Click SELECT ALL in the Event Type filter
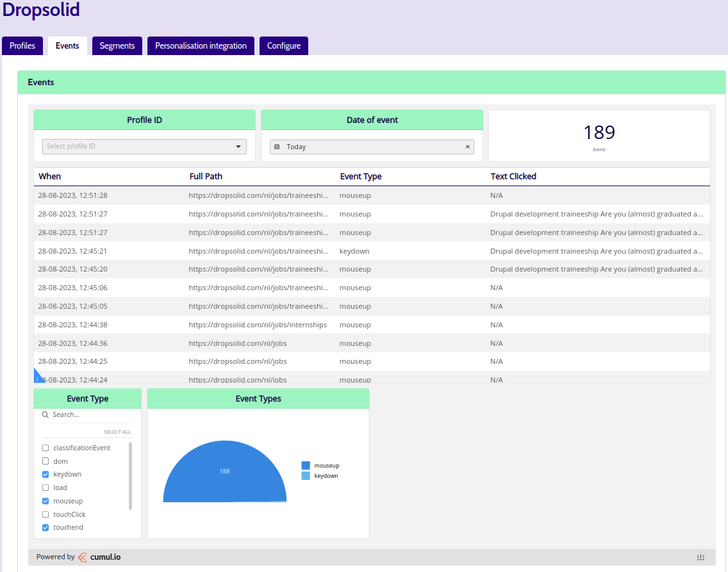Viewport: 728px width, 572px height. (117, 432)
